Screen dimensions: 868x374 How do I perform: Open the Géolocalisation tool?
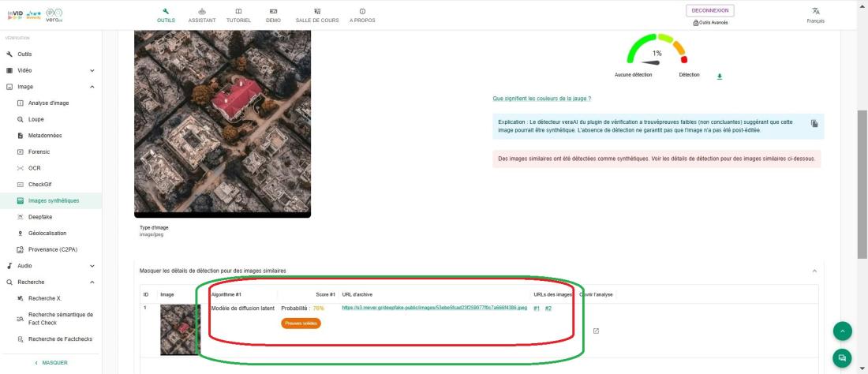(x=47, y=233)
